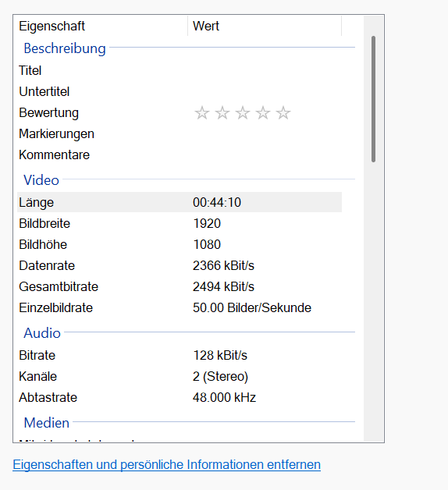
Task: Set rating to three stars
Action: point(243,113)
